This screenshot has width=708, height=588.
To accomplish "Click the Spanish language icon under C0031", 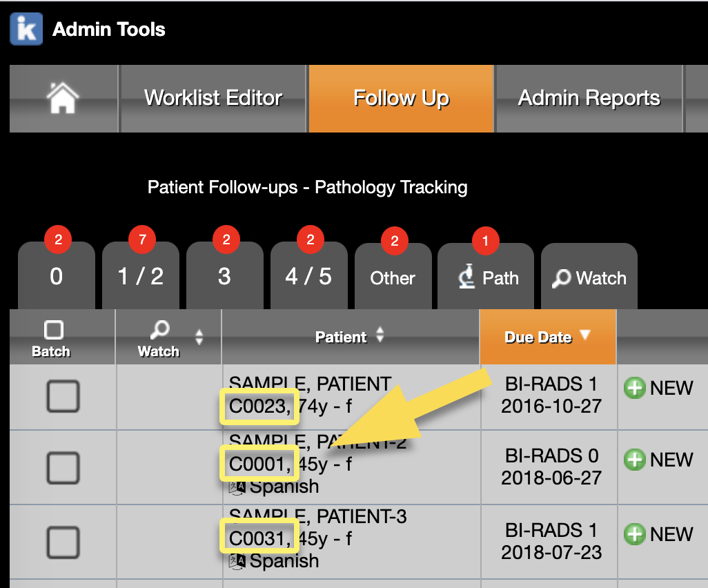I will pyautogui.click(x=237, y=561).
